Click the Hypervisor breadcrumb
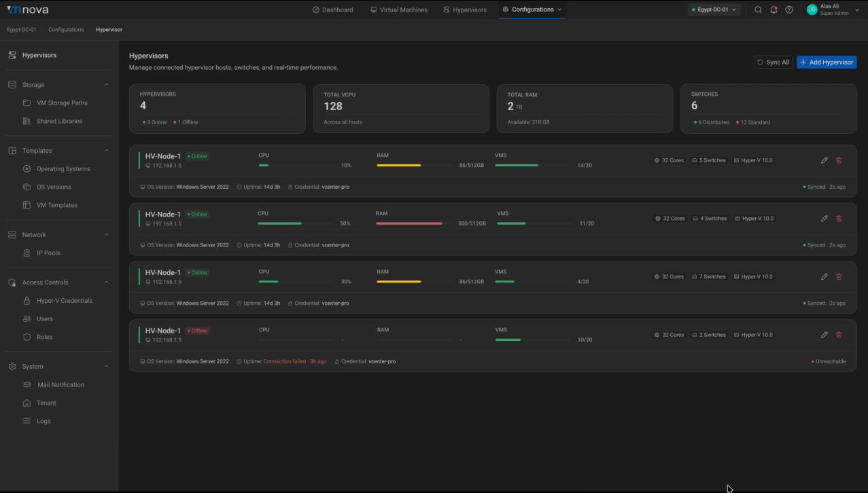The height and width of the screenshot is (493, 868). [x=109, y=30]
